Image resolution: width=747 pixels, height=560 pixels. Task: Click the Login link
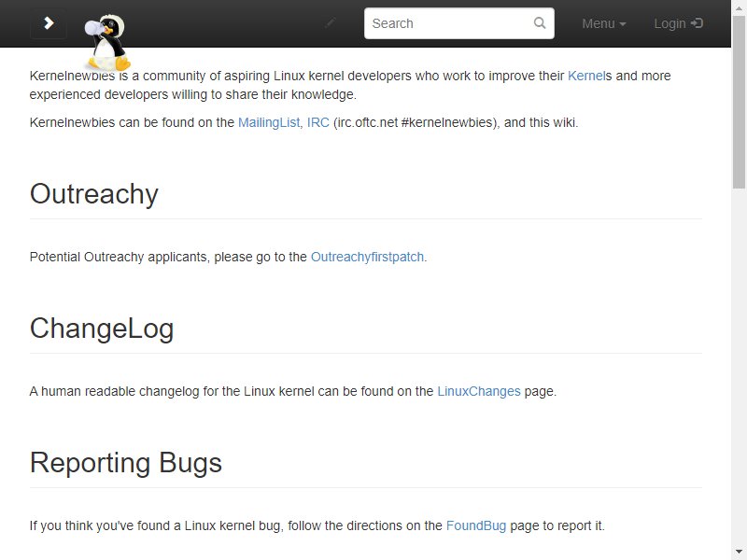[678, 23]
